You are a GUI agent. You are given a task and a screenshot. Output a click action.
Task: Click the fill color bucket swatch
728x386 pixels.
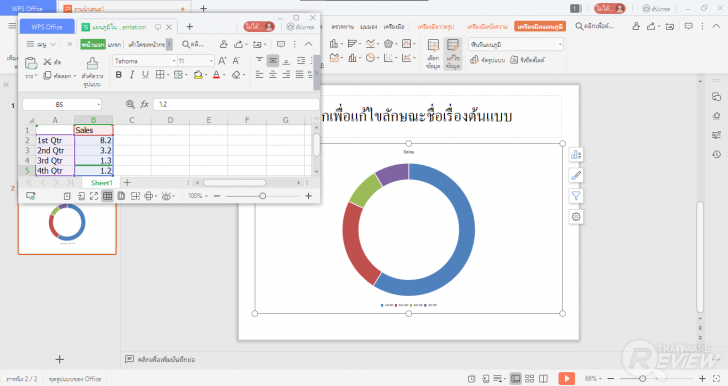coord(198,74)
